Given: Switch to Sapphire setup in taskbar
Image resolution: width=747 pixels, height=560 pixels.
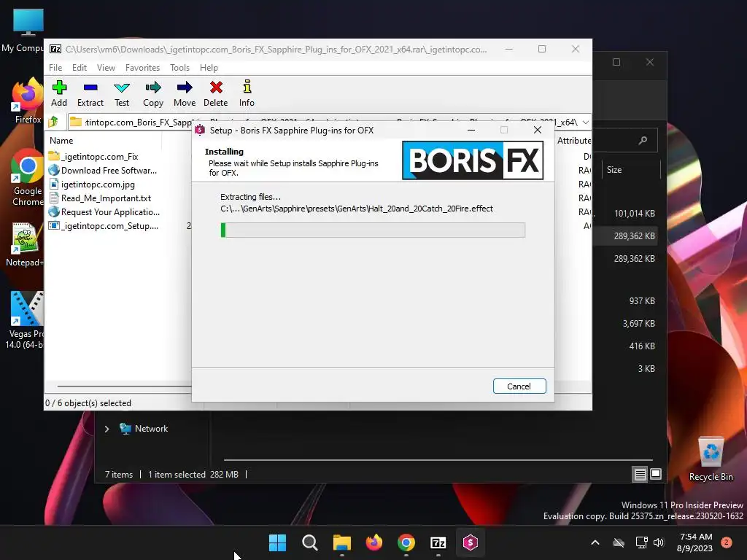Looking at the screenshot, I should pos(471,542).
